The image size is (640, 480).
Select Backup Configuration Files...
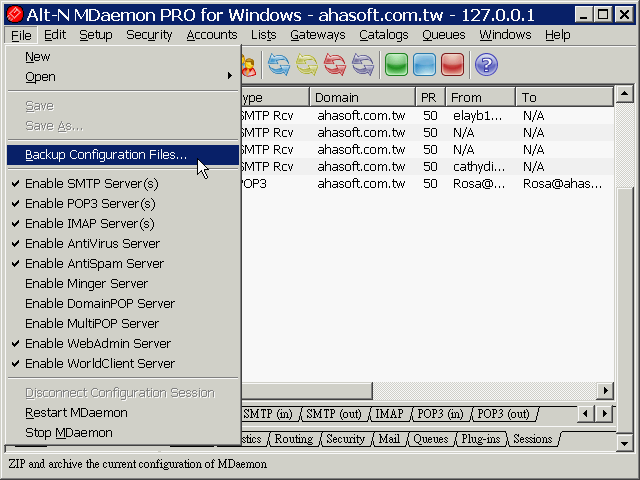point(123,155)
